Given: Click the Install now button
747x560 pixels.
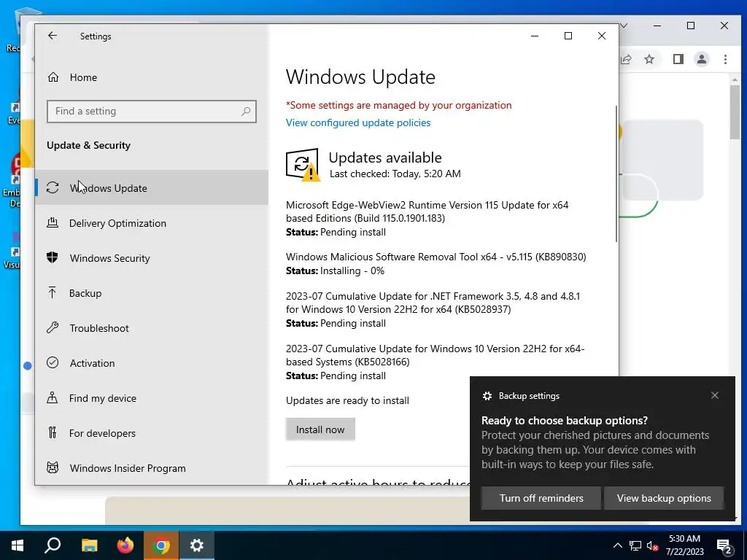Looking at the screenshot, I should (x=320, y=429).
